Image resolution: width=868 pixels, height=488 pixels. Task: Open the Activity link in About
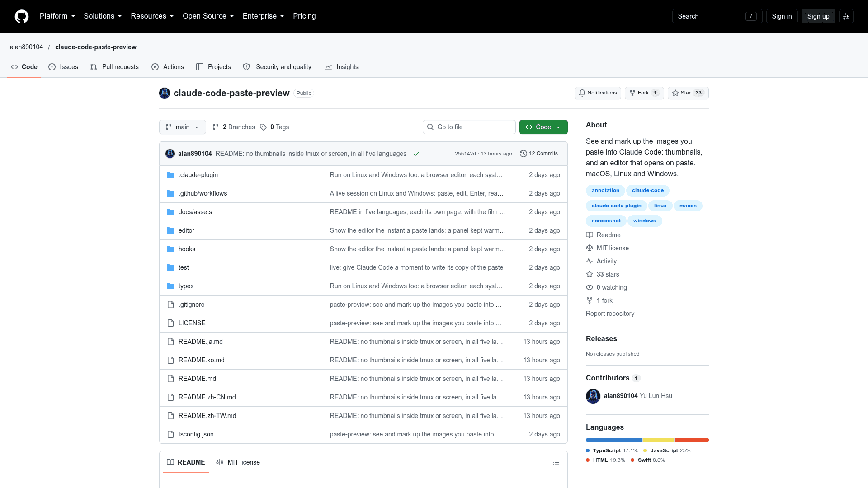pos(601,261)
